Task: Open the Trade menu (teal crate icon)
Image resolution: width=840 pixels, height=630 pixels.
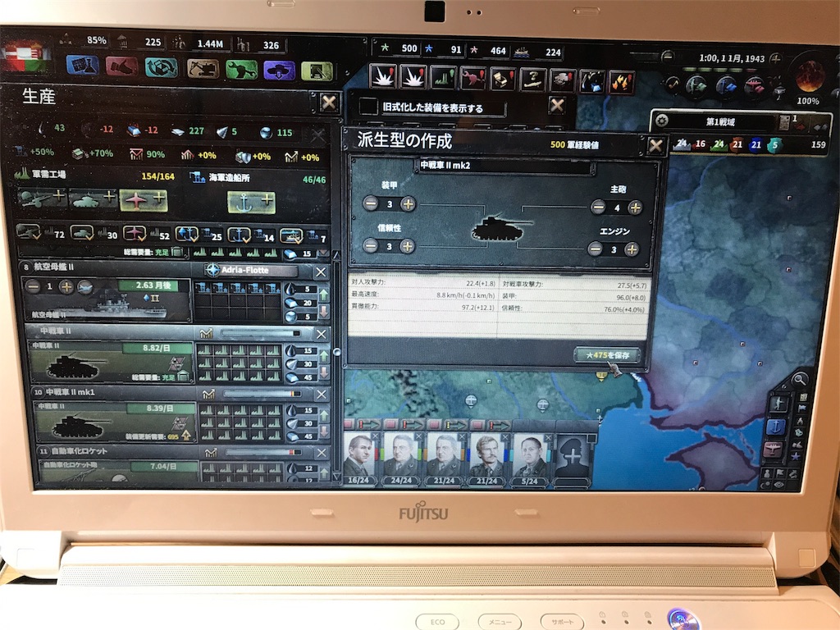Action: (162, 67)
